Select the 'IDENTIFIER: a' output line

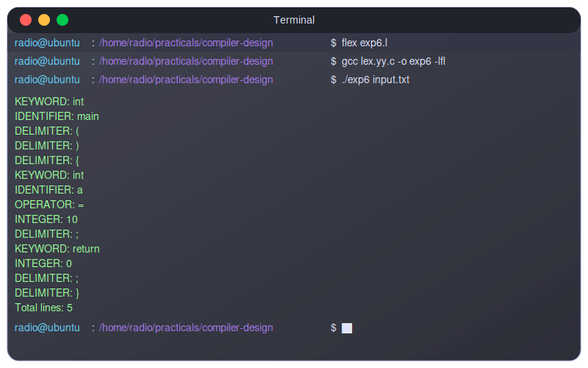49,190
